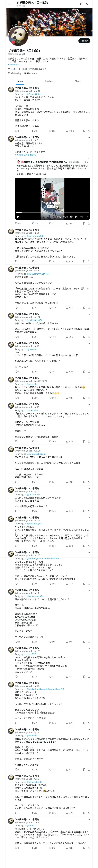Open video settings gear on the player

[76, 217]
